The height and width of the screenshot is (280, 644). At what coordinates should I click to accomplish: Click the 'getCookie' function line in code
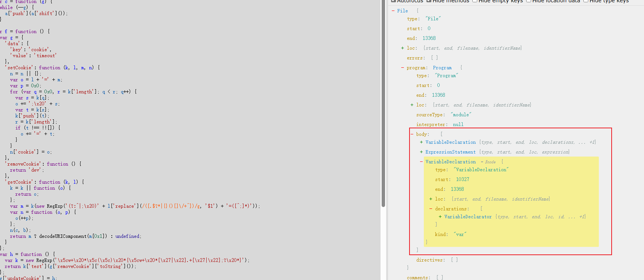[44, 182]
